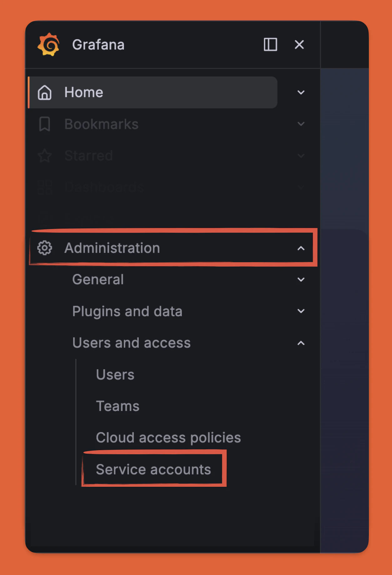
Task: Expand the Bookmarks section chevron
Action: (301, 124)
